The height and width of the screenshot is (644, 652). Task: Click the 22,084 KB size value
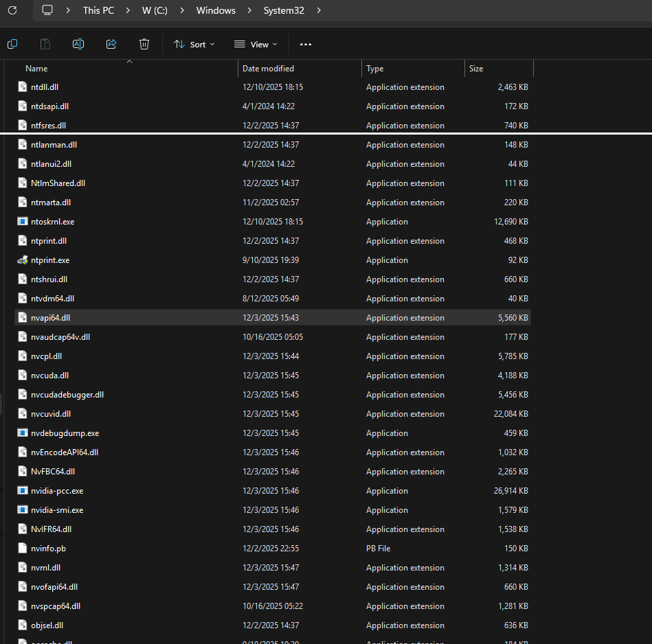pos(511,414)
